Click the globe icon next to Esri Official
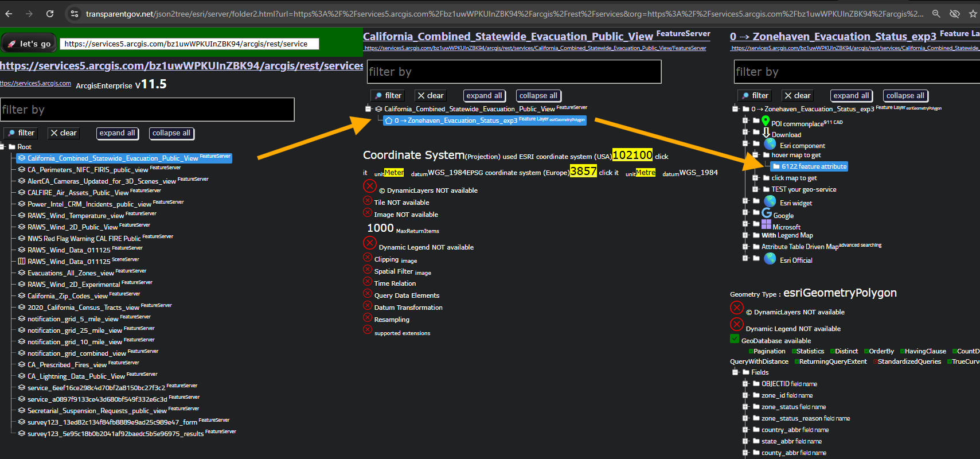 coord(770,259)
